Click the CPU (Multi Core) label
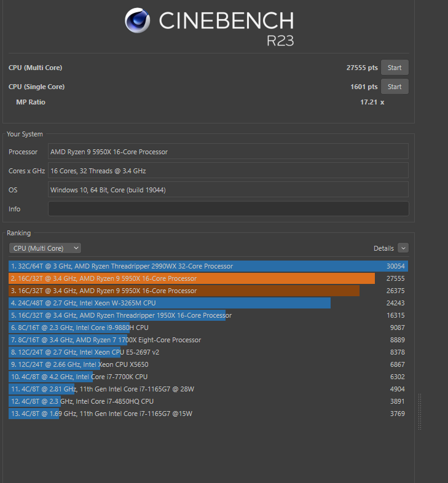 36,68
